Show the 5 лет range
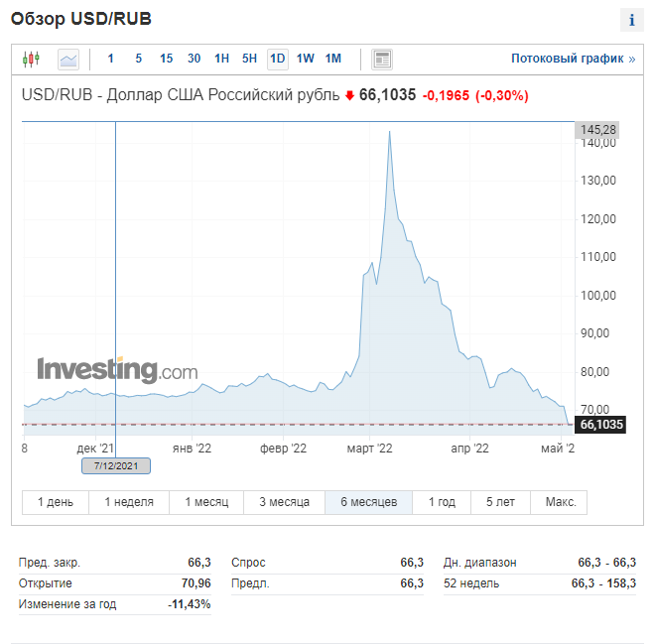Screen dimensions: 653x644 pos(500,502)
